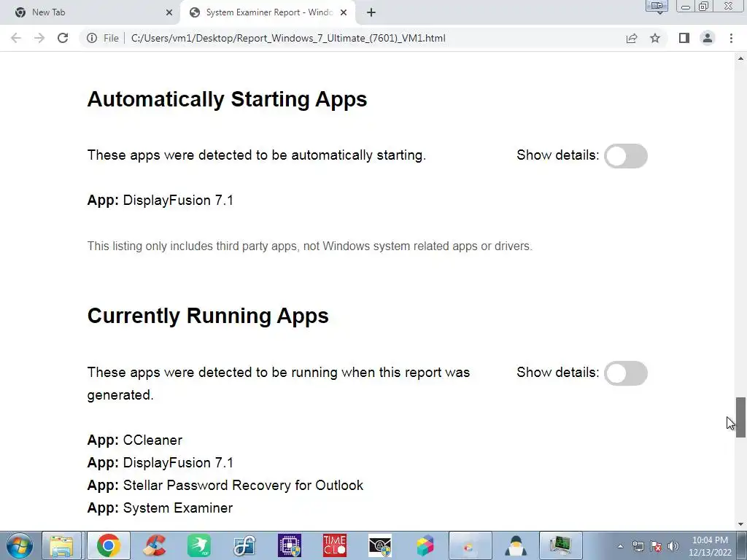Viewport: 747px width, 560px height.
Task: Open the Action Center flag tray icon
Action: coord(656,547)
